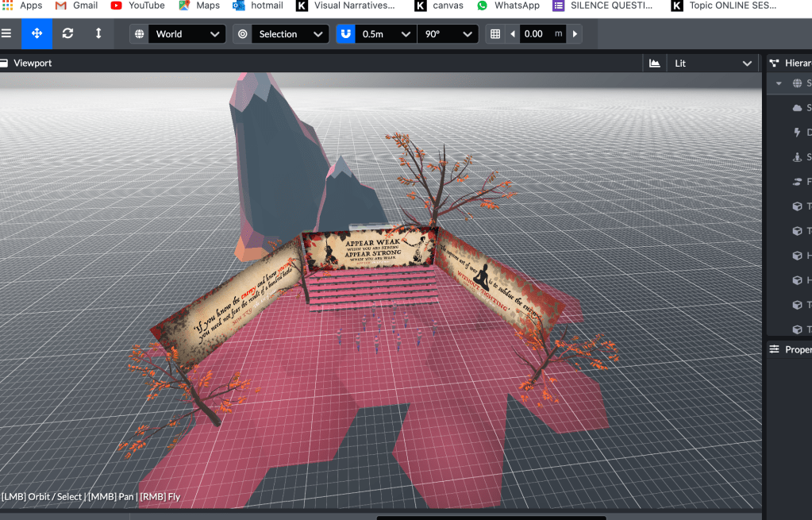Click the Skybox cloud icon in hierarchy
The width and height of the screenshot is (812, 520).
[x=798, y=108]
